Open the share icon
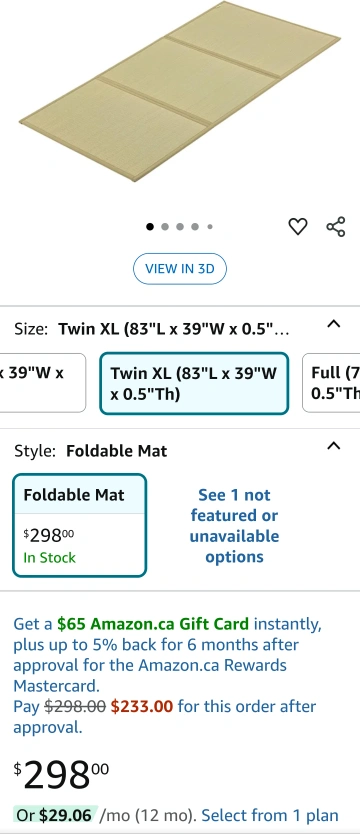 [336, 227]
